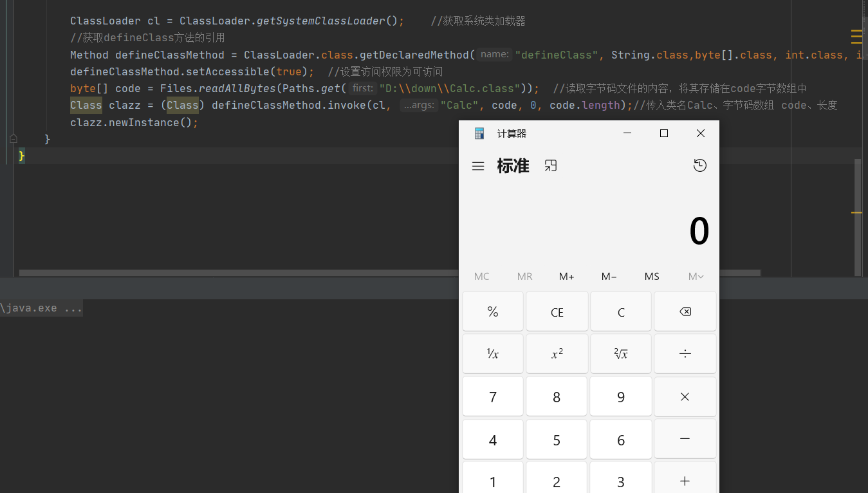Click the M− memory subtract key

(x=609, y=276)
